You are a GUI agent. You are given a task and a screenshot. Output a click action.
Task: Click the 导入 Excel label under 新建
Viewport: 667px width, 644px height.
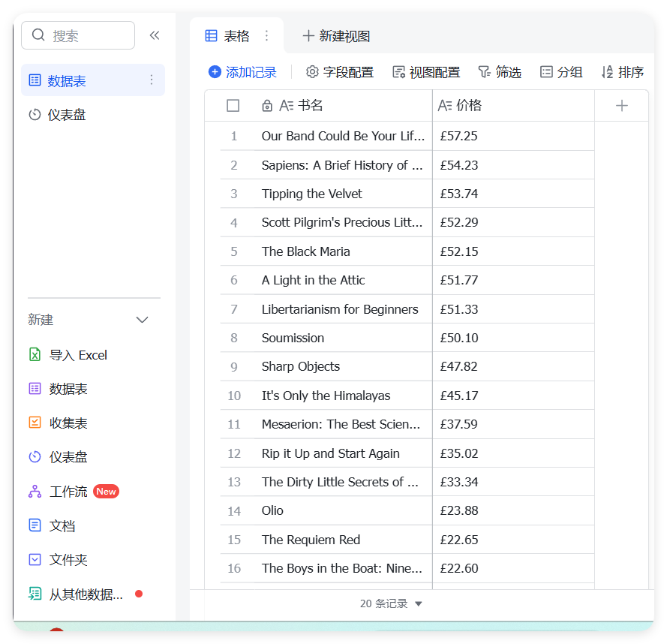pos(78,355)
